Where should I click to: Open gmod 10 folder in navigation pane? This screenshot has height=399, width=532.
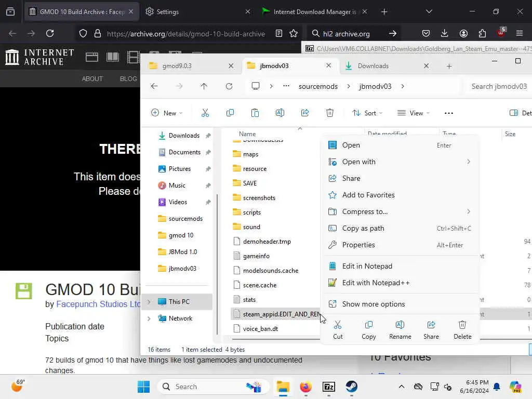[181, 235]
